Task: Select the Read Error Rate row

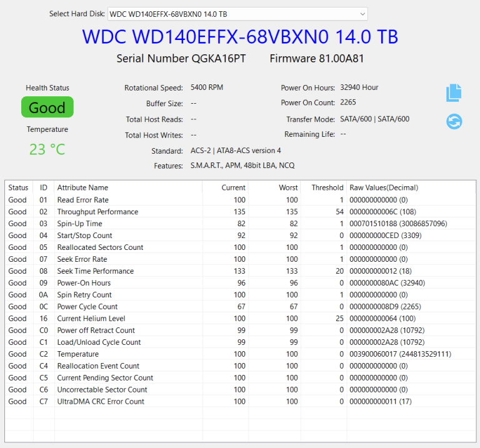Action: point(240,200)
